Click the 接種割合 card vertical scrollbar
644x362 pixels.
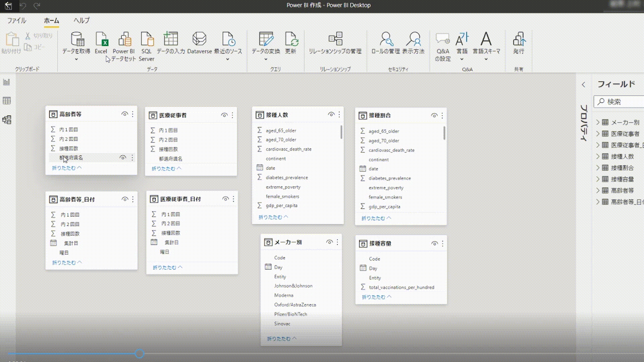click(444, 133)
